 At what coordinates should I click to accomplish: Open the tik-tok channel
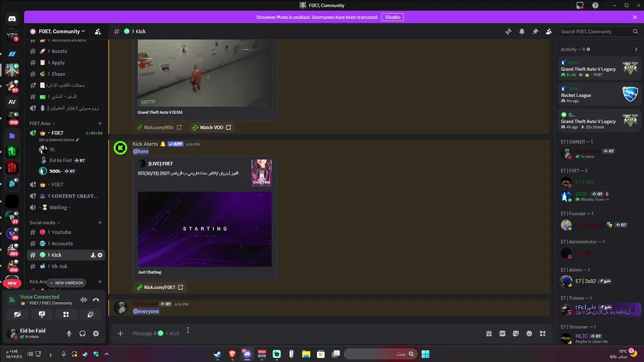point(66,266)
